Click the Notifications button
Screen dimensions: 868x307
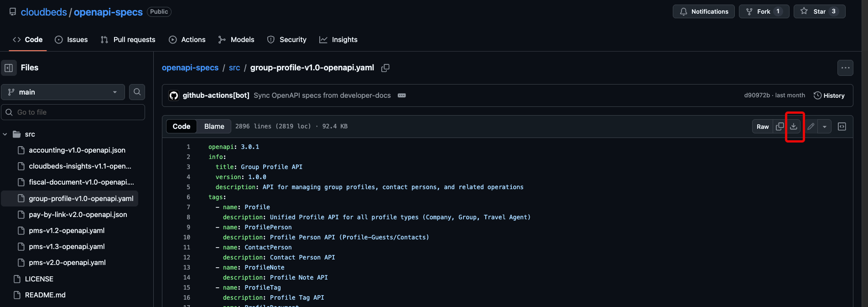(x=704, y=11)
